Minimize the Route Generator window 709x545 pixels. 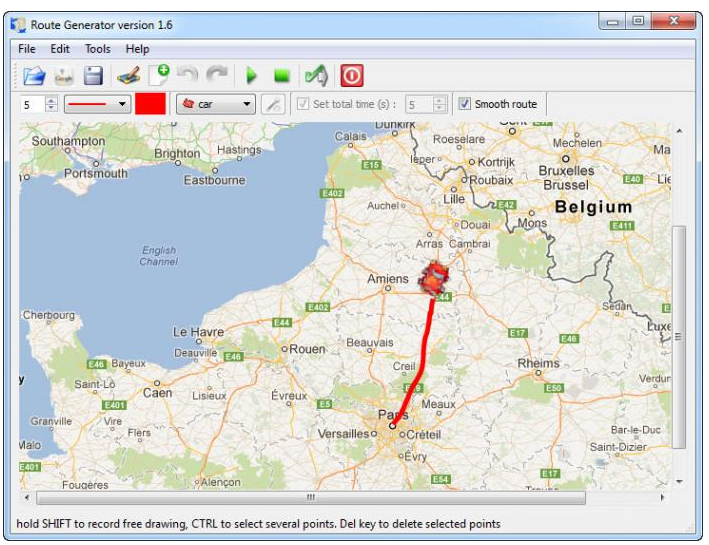[x=612, y=22]
